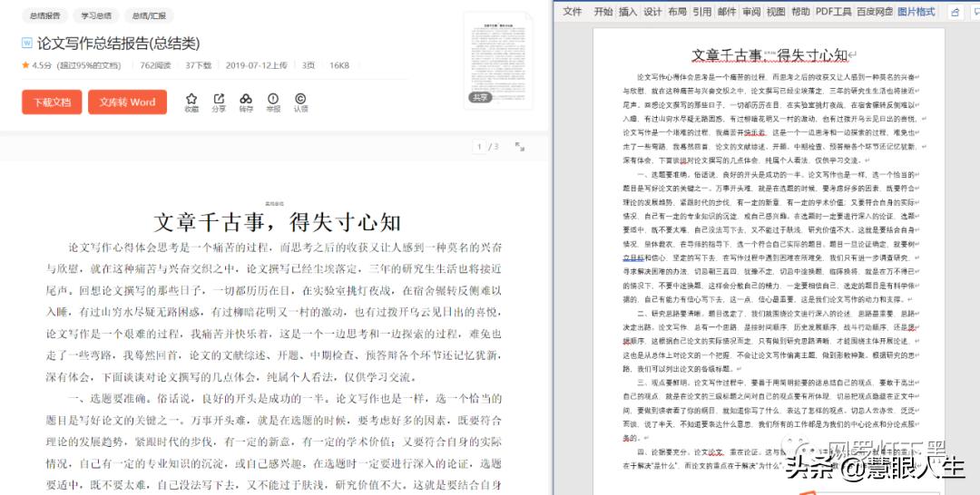Image resolution: width=980 pixels, height=495 pixels.
Task: Click the 文库转 Word button
Action: (128, 102)
